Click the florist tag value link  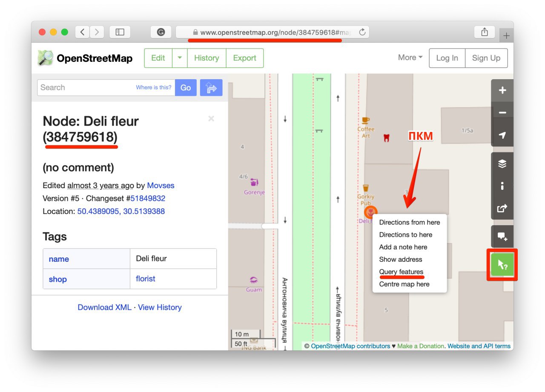pos(146,279)
